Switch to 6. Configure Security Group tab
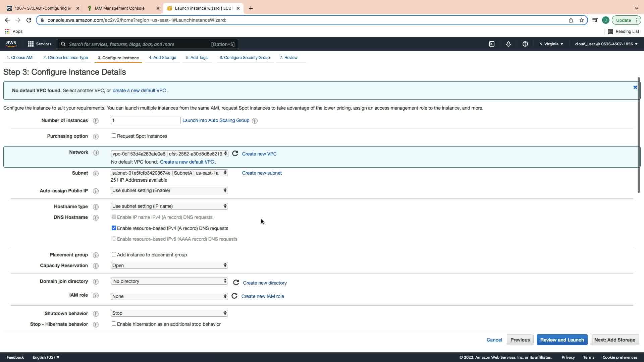This screenshot has height=362, width=644. point(245,58)
